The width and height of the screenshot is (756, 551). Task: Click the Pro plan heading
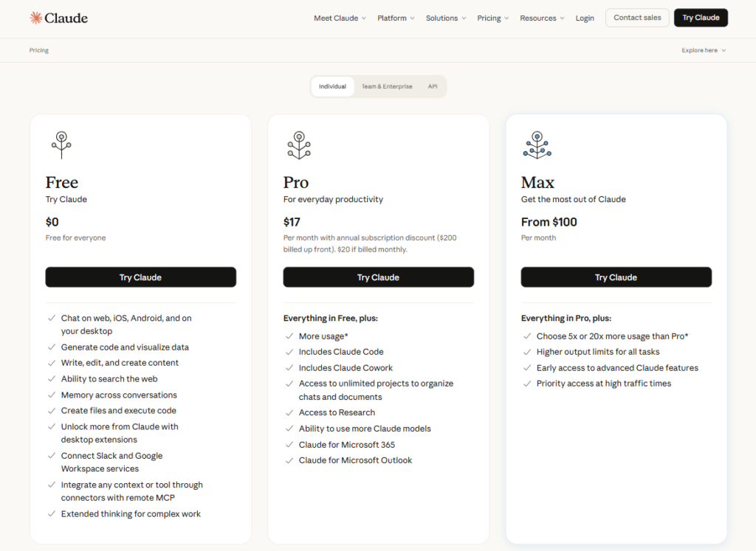click(x=295, y=182)
